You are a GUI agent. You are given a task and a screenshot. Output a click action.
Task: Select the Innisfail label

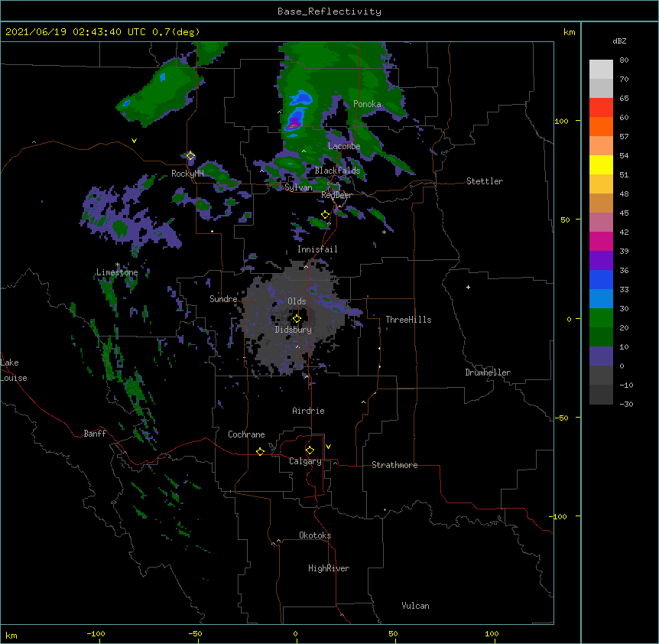(317, 249)
